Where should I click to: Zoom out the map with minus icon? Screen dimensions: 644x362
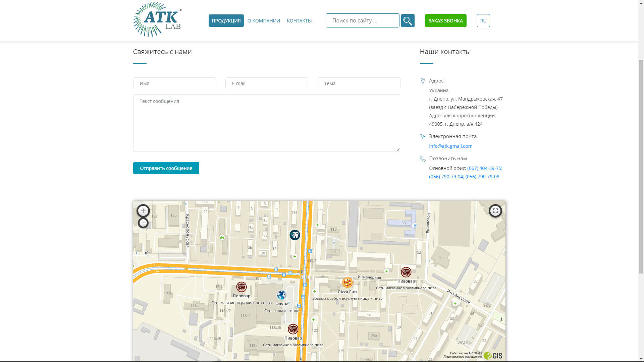click(x=143, y=223)
